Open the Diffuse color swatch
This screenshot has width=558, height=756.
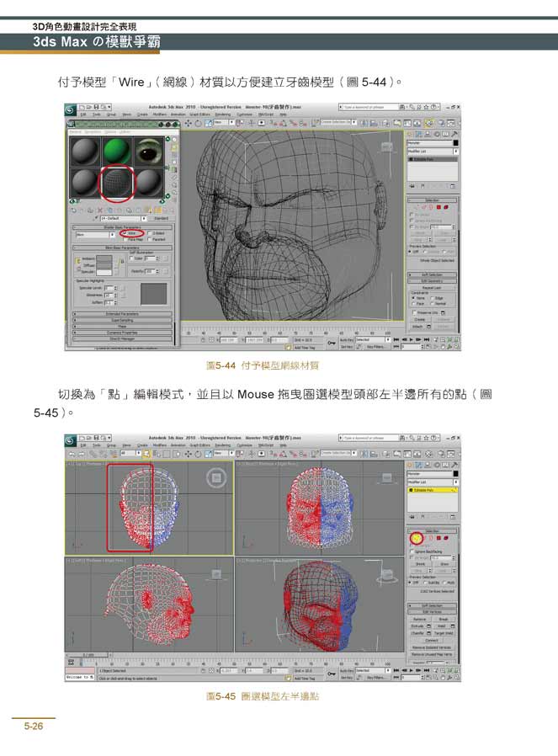104,265
